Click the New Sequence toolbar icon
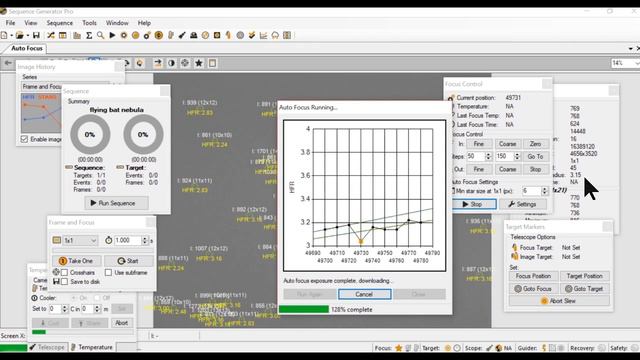 pos(4,36)
